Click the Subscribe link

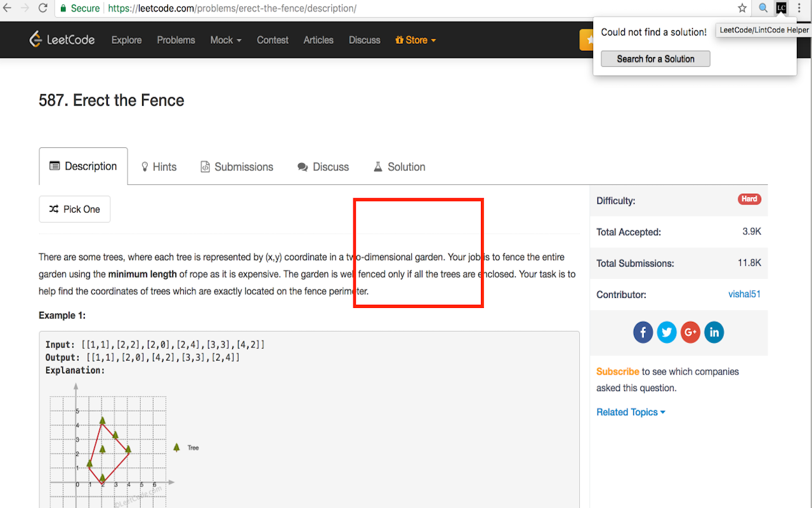click(x=617, y=371)
